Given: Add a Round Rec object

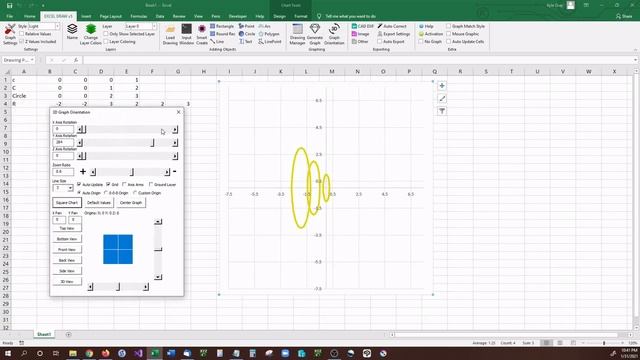Looking at the screenshot, I should click(222, 34).
